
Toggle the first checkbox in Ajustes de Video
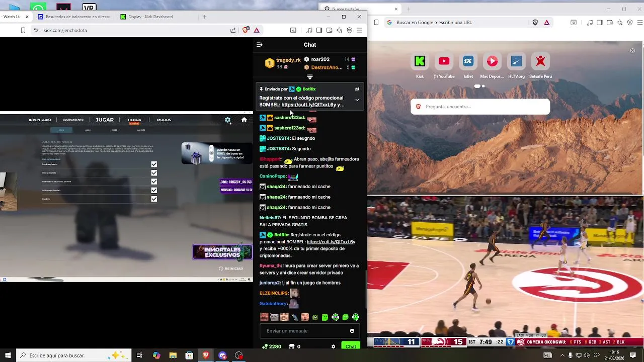coord(154,164)
